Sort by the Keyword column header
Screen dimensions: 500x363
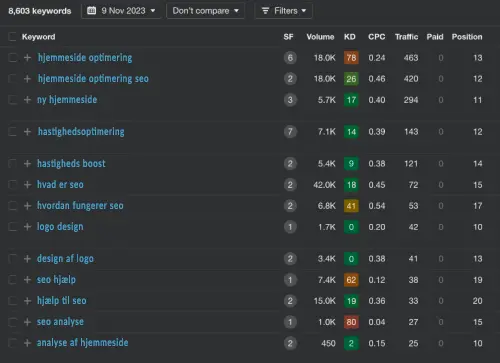[x=39, y=37]
